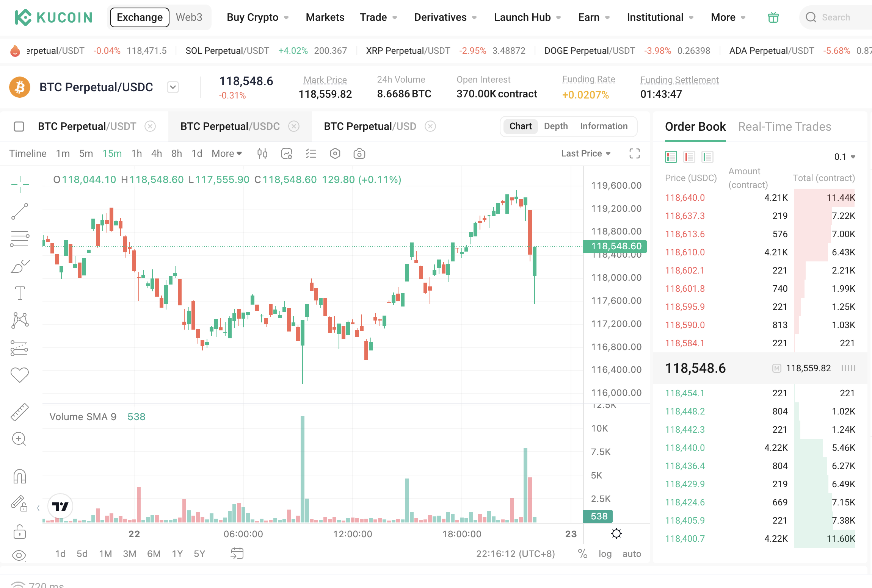Viewport: 872px width, 588px height.
Task: Click the magnet snap tool
Action: (x=20, y=476)
